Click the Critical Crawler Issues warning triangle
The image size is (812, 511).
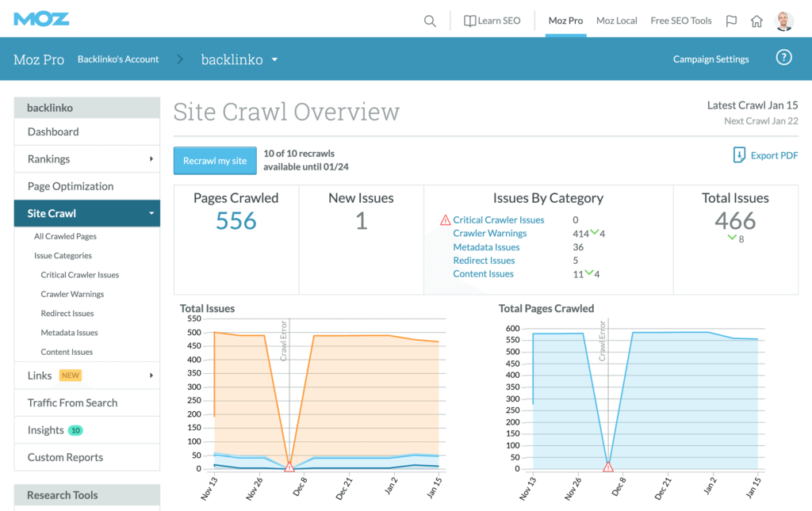click(x=446, y=220)
